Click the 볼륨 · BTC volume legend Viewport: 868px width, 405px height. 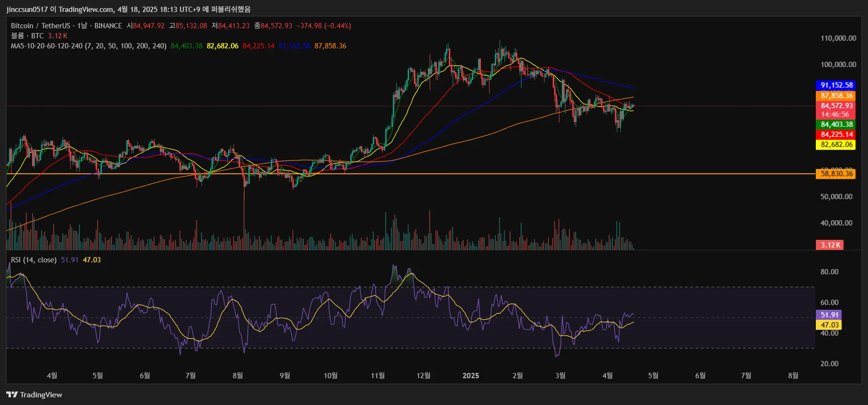[27, 36]
